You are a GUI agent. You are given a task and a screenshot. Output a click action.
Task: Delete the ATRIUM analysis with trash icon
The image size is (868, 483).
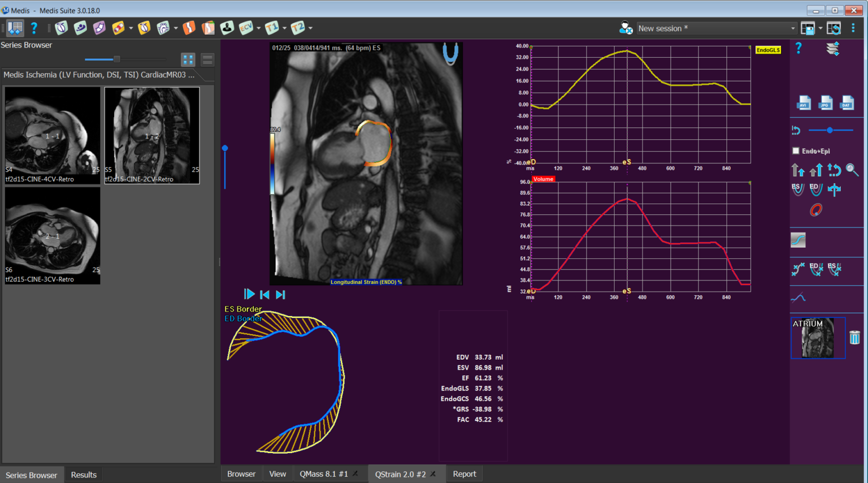click(854, 338)
